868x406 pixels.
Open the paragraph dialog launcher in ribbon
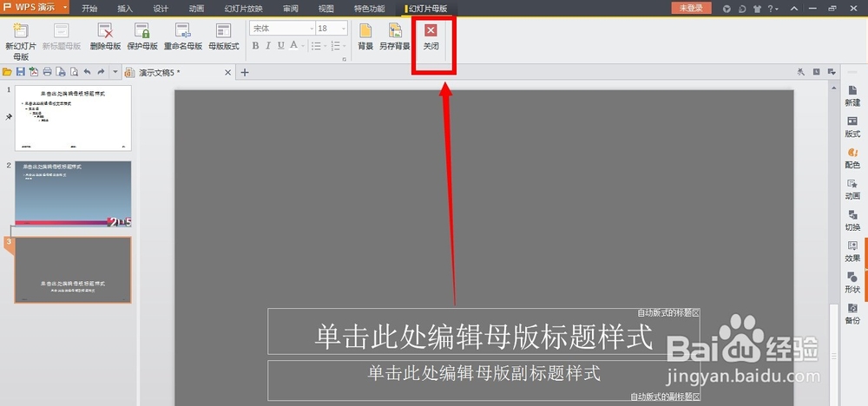(345, 59)
